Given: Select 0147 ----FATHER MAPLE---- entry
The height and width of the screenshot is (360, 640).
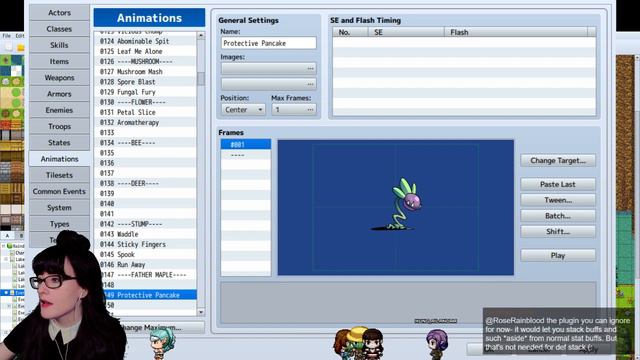Looking at the screenshot, I should 145,275.
